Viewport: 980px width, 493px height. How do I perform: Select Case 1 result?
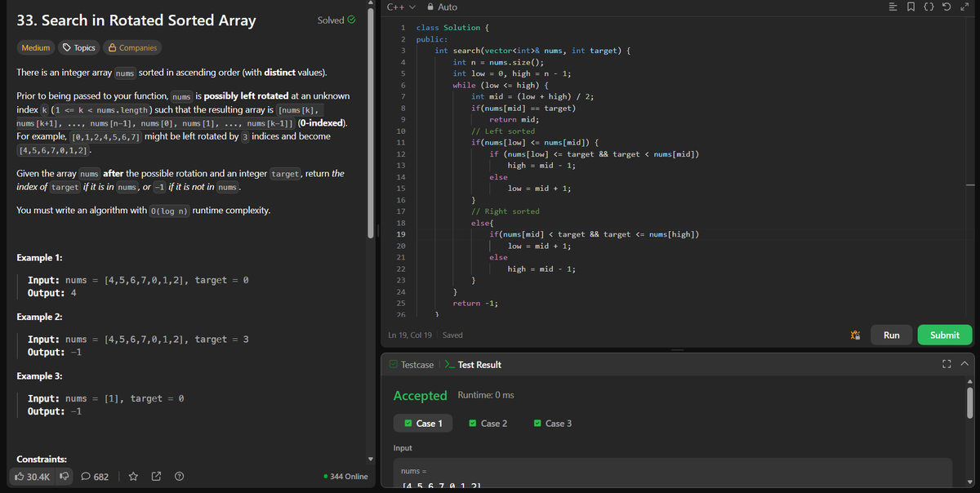click(x=423, y=423)
